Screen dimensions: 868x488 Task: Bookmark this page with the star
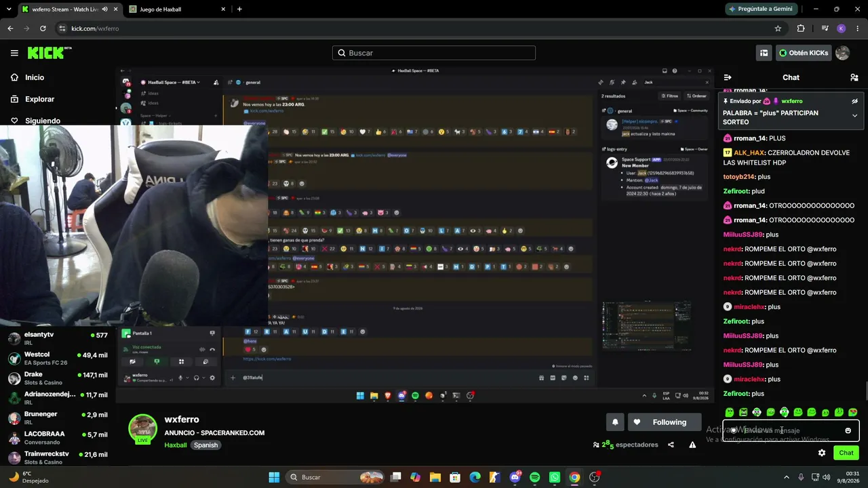pyautogui.click(x=778, y=28)
